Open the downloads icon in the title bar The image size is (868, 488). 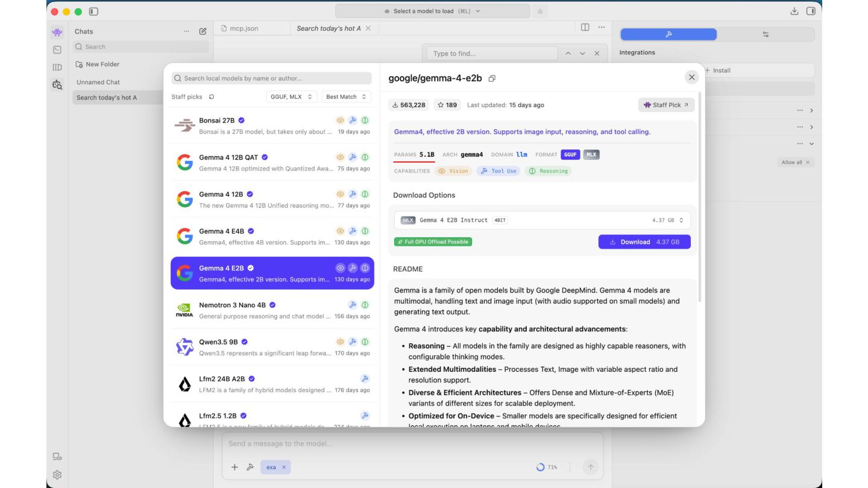794,11
